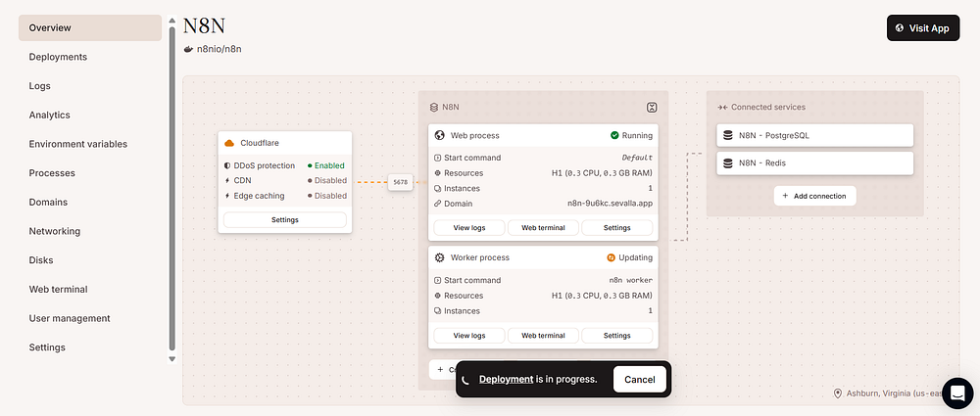Click the 5678 port label on connector
Viewport: 980px width, 416px height.
click(x=400, y=182)
